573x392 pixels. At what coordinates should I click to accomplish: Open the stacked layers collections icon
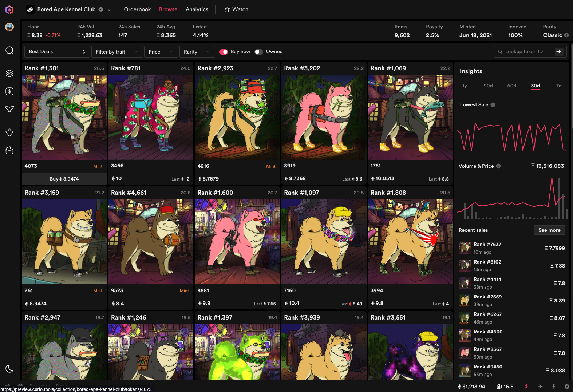point(9,74)
